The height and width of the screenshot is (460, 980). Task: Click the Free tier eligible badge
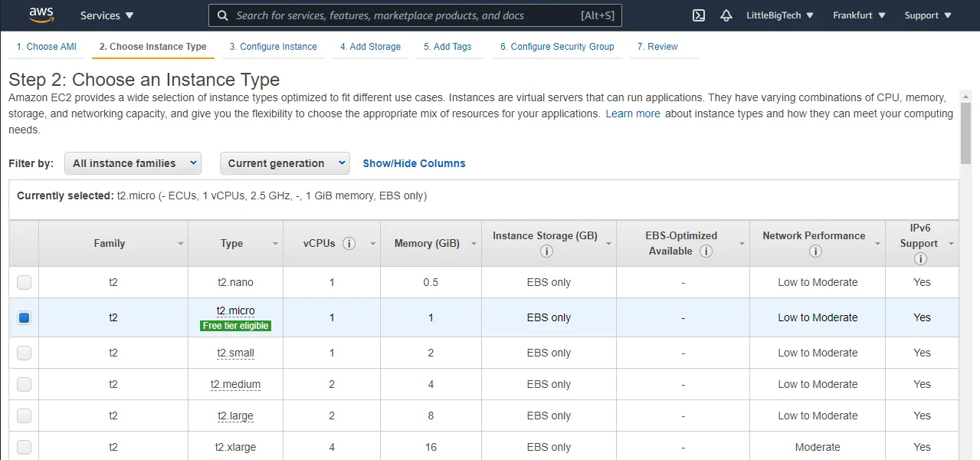235,326
